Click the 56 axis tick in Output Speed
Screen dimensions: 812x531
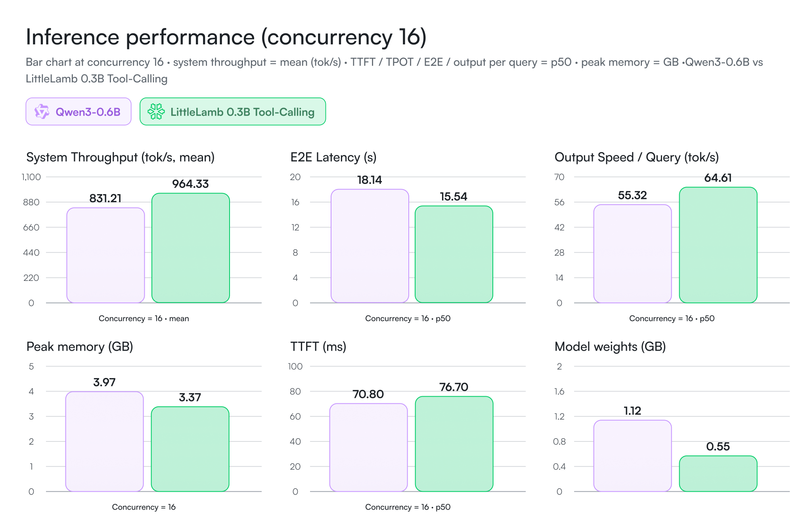coord(559,202)
